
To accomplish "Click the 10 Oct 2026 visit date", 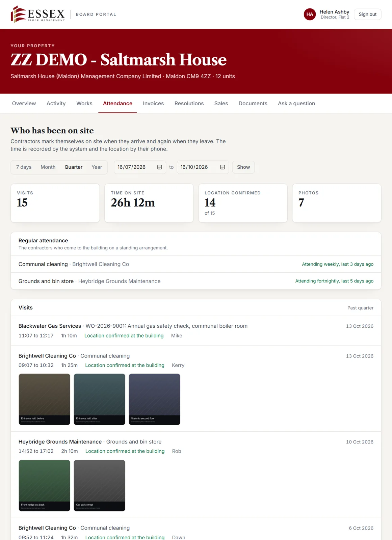I will pyautogui.click(x=360, y=442).
